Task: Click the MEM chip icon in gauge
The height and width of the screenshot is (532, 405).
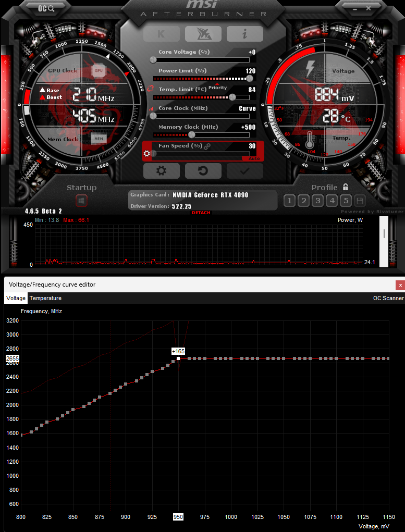Action: (x=99, y=139)
